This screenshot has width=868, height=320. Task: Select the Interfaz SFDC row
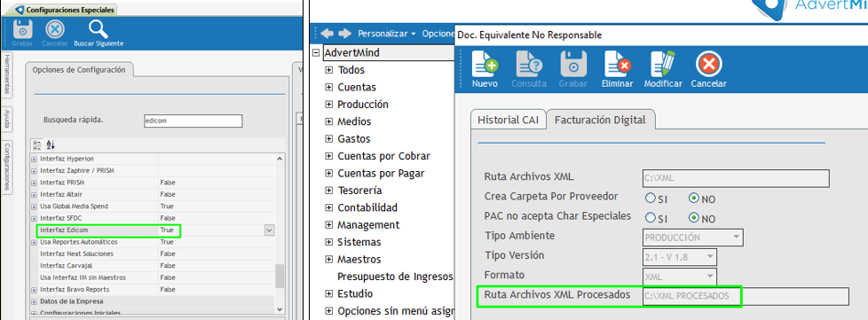click(153, 218)
